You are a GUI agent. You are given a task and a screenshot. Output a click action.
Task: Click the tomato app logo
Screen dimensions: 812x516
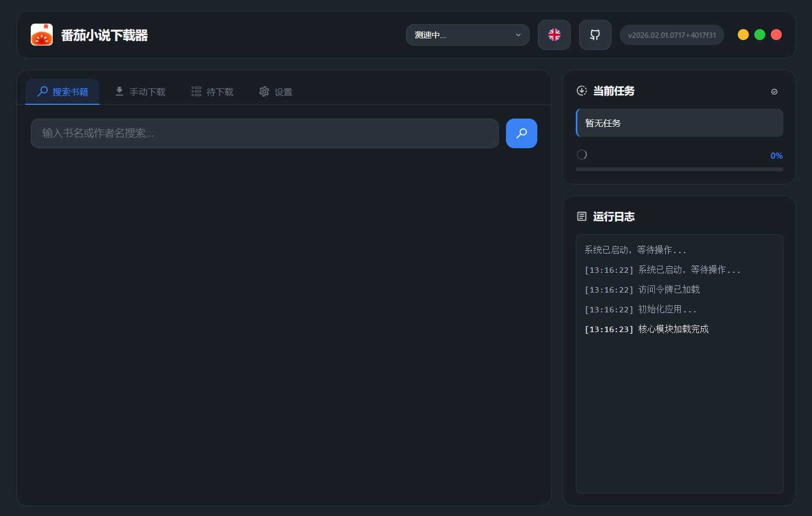coord(42,35)
